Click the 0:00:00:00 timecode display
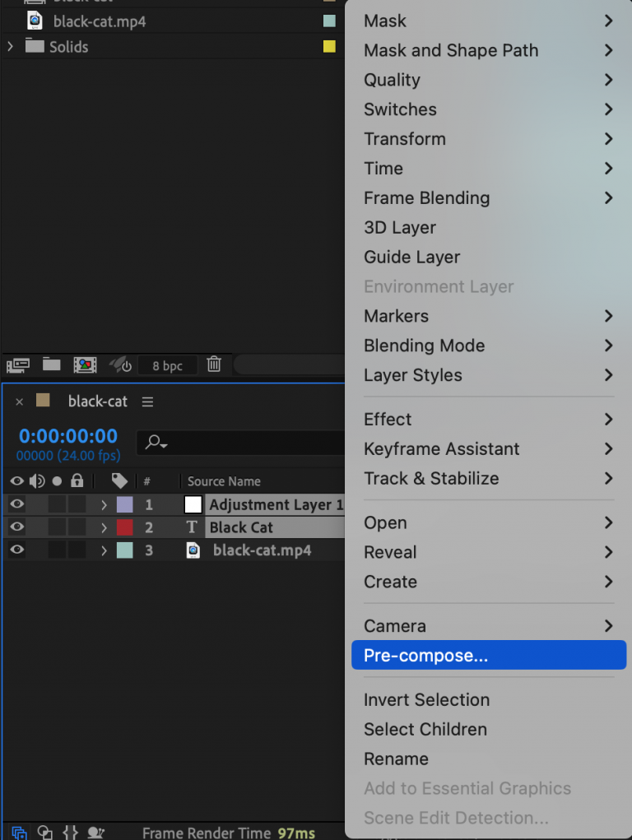Image resolution: width=632 pixels, height=840 pixels. 67,437
